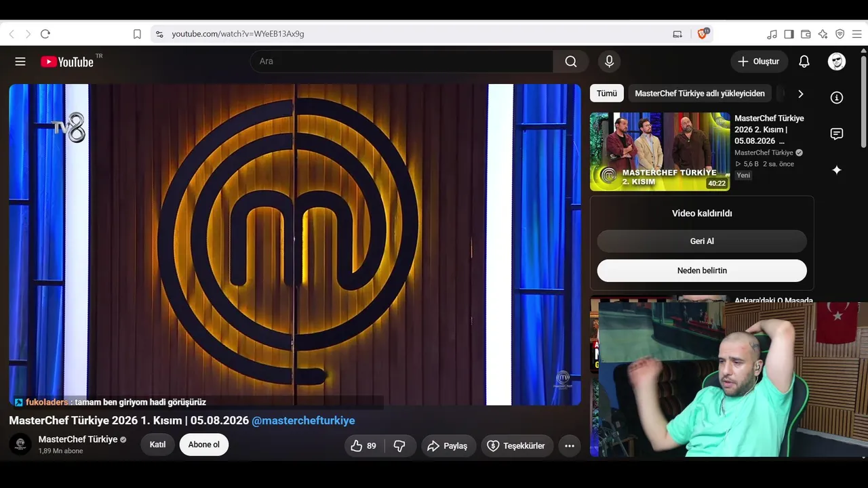Open the info panel icon on right rail

coord(837,98)
